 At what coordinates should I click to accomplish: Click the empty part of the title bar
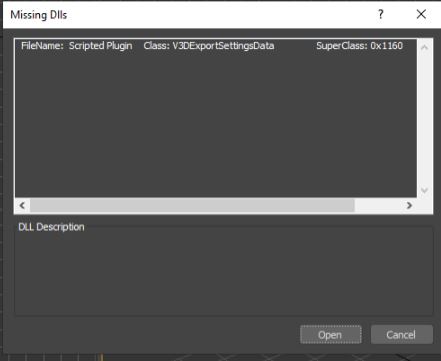click(217, 14)
